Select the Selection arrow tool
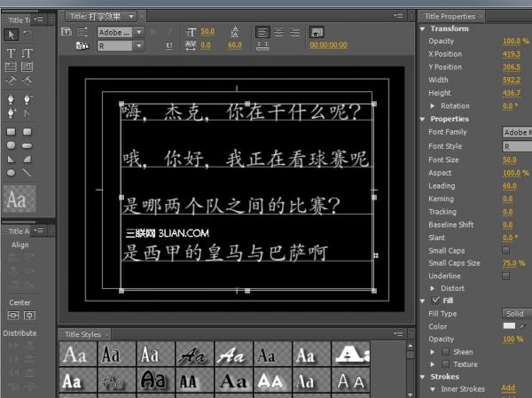 pyautogui.click(x=12, y=35)
